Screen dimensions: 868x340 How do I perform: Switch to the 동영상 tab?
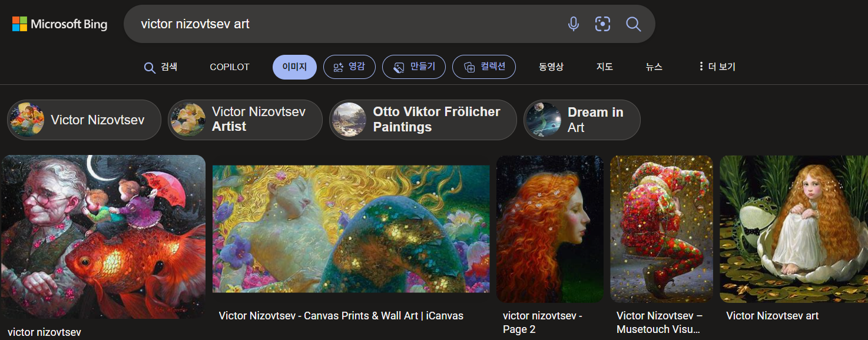tap(551, 67)
